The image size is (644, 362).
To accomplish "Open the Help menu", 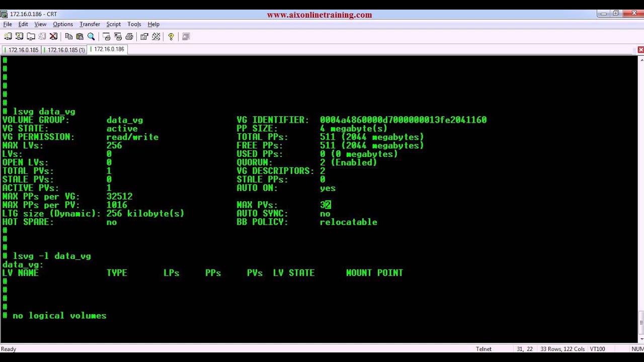I will (153, 24).
